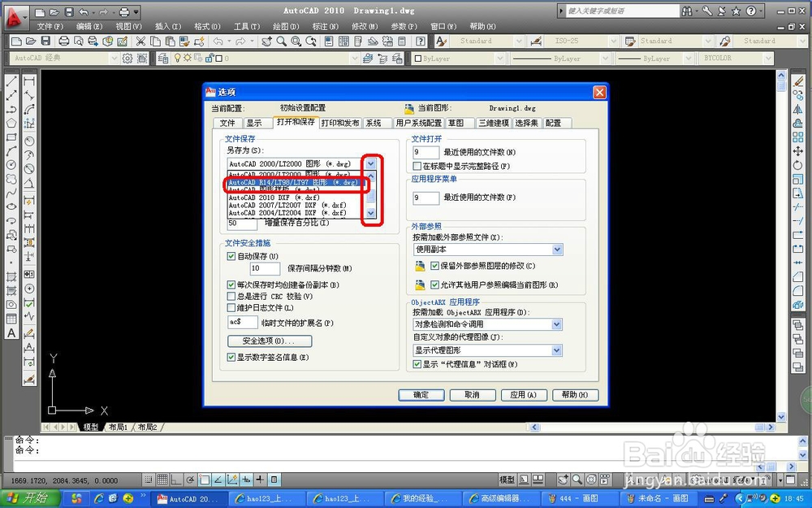Open the 显示代理图形 dropdown
812x508 pixels.
pyautogui.click(x=557, y=350)
